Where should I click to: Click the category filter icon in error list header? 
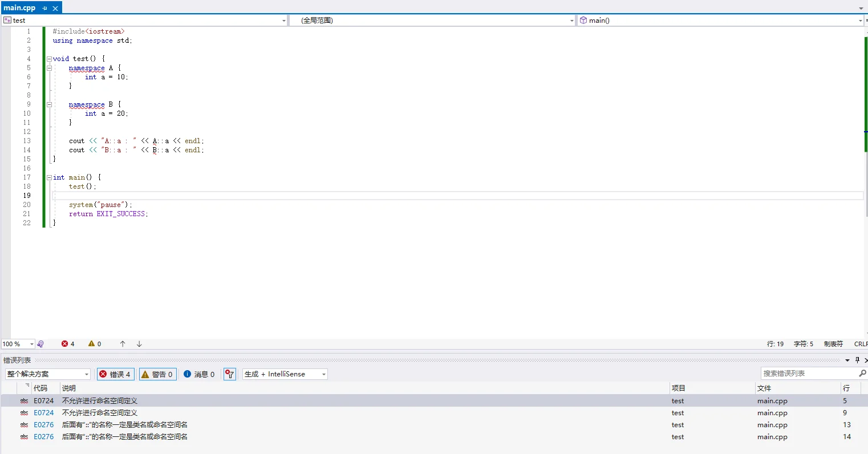pyautogui.click(x=27, y=386)
